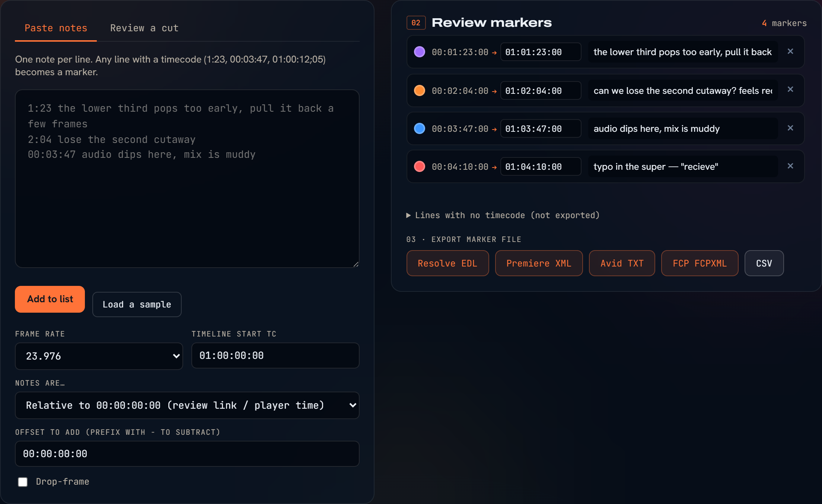This screenshot has width=822, height=504.
Task: Click the Offset to add label
Action: 118,432
